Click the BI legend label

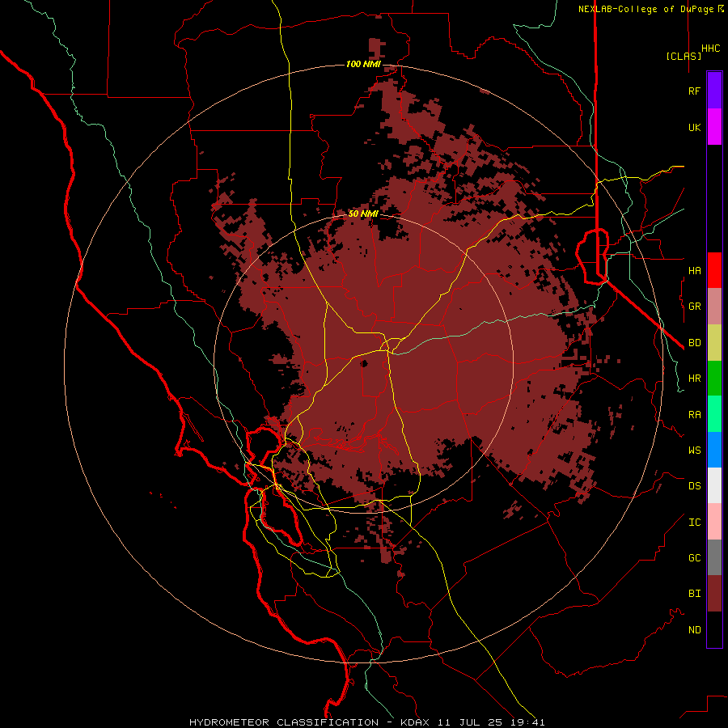click(x=695, y=594)
